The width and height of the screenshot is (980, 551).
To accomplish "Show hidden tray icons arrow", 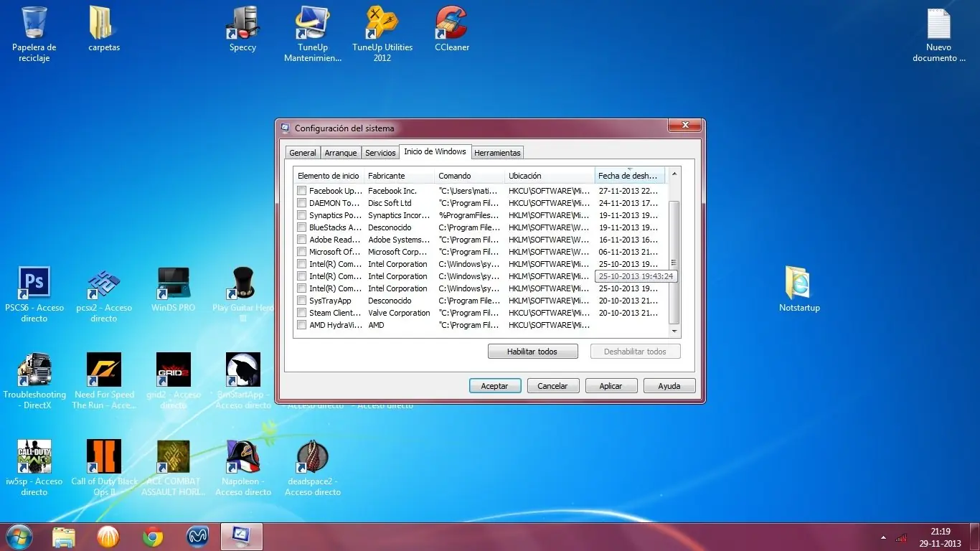I will [883, 537].
